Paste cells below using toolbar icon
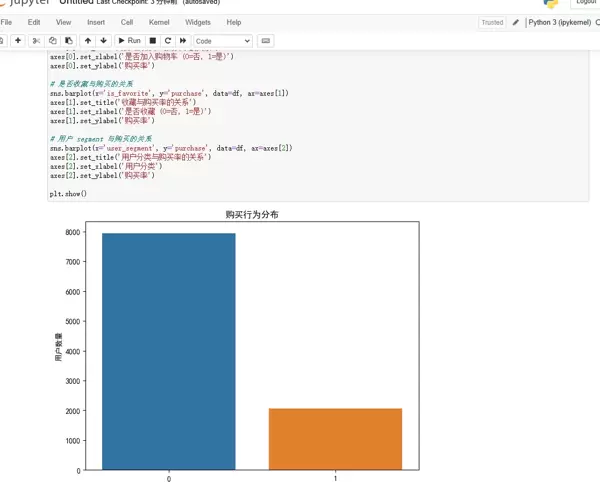Screen dimensions: 600x482 click(x=67, y=41)
